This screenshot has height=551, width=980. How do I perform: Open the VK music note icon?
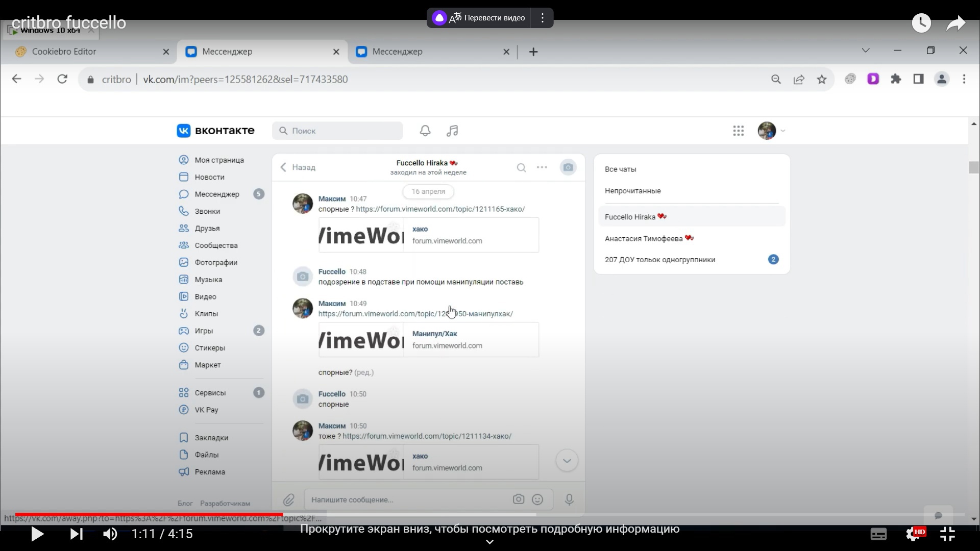tap(452, 131)
